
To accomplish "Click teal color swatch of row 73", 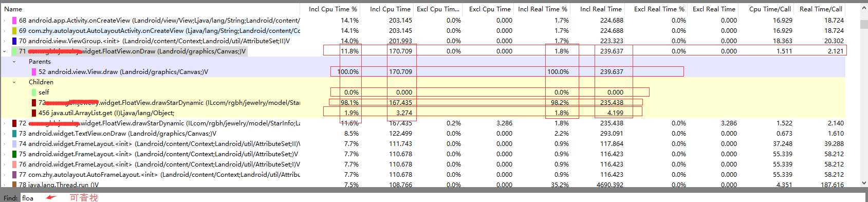I will 14,134.
